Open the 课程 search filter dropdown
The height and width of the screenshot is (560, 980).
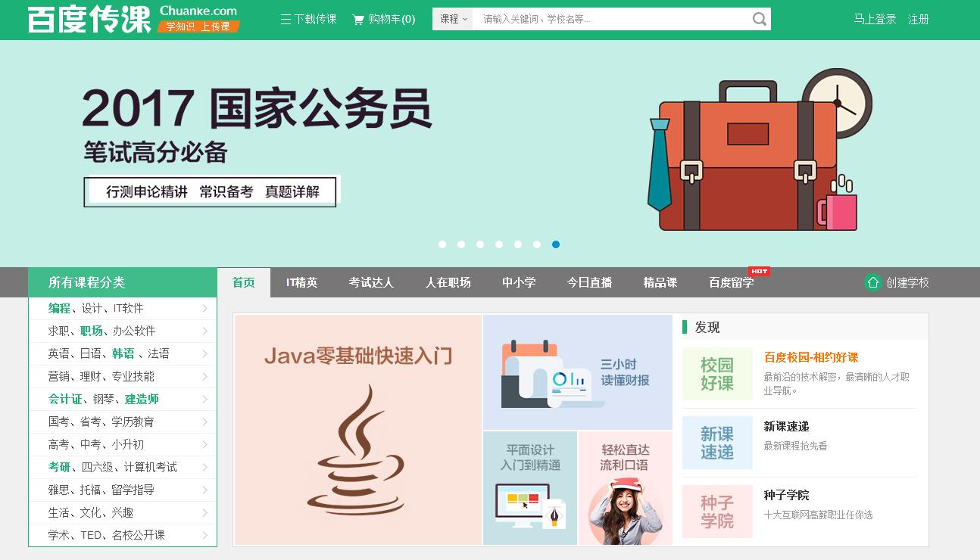(451, 18)
